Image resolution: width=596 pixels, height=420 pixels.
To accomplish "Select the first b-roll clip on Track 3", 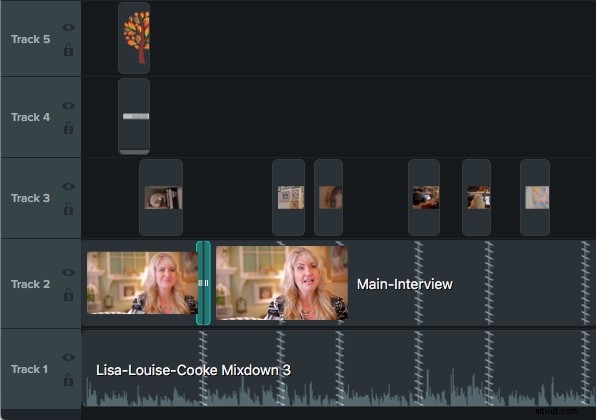I will coord(161,198).
